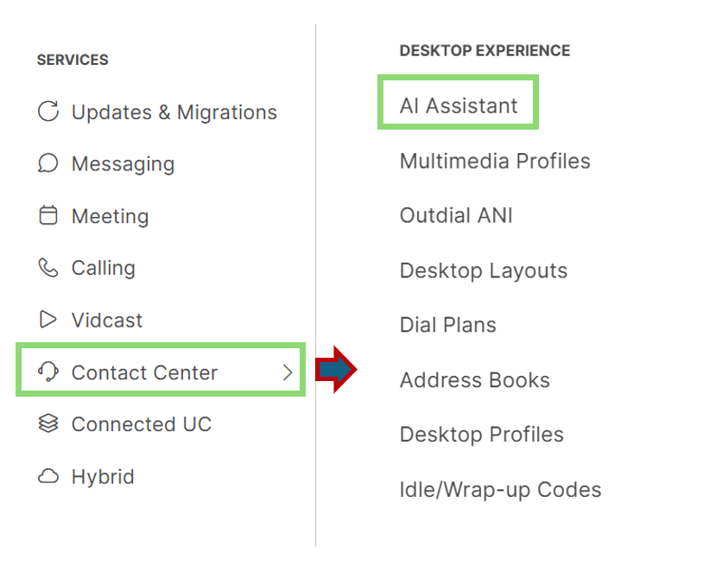This screenshot has height=585, width=728.
Task: Click the Calling phone icon
Action: tap(48, 268)
